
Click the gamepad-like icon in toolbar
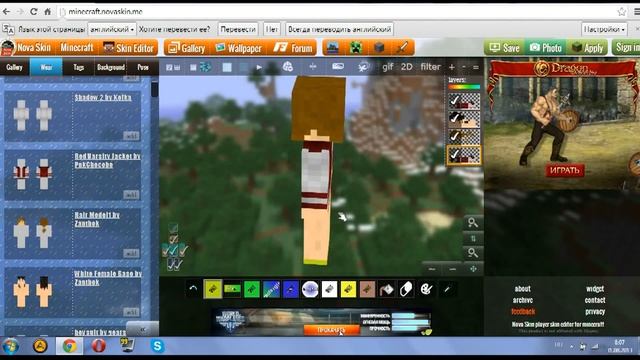point(338,67)
